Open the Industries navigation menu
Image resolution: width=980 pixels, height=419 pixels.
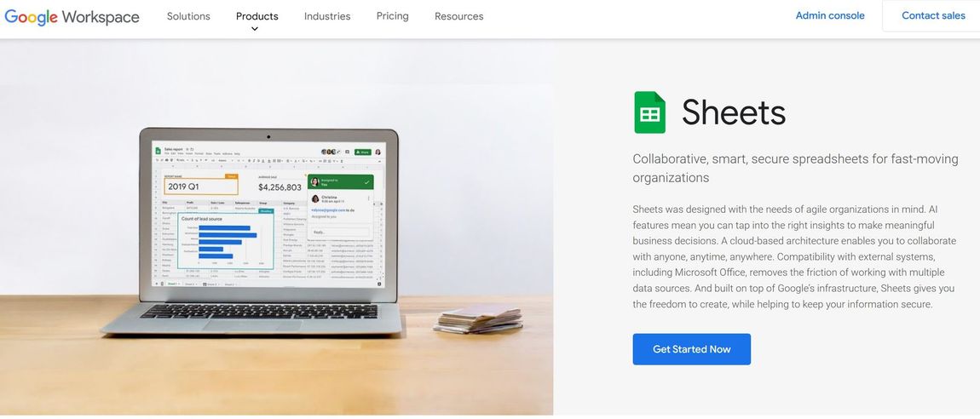[327, 16]
